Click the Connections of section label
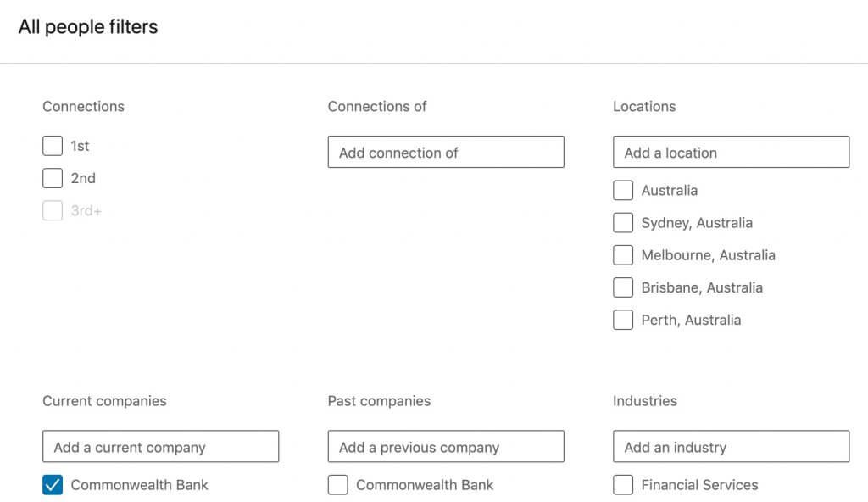This screenshot has height=502, width=868. pos(377,106)
